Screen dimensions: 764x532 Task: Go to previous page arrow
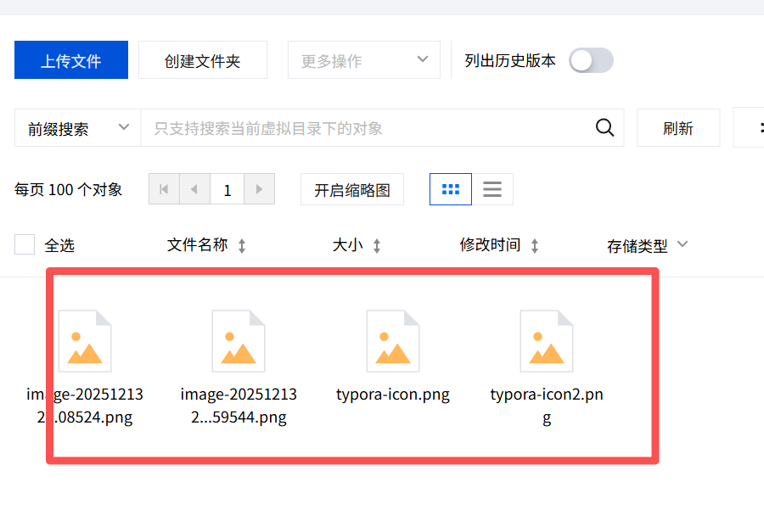(x=194, y=189)
